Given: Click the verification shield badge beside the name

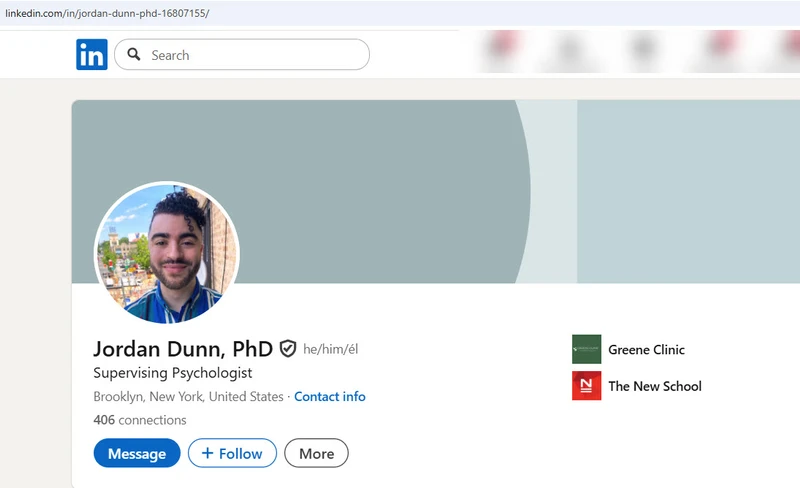Looking at the screenshot, I should pos(288,349).
